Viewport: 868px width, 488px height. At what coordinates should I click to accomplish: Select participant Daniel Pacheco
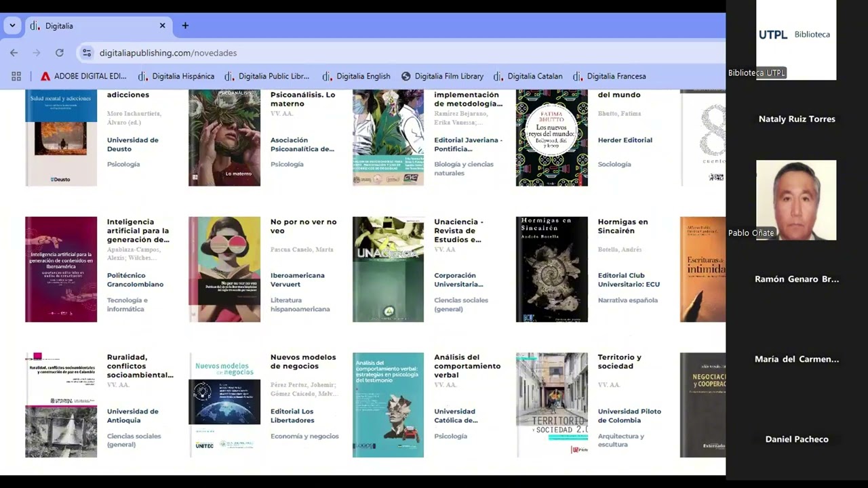click(797, 439)
